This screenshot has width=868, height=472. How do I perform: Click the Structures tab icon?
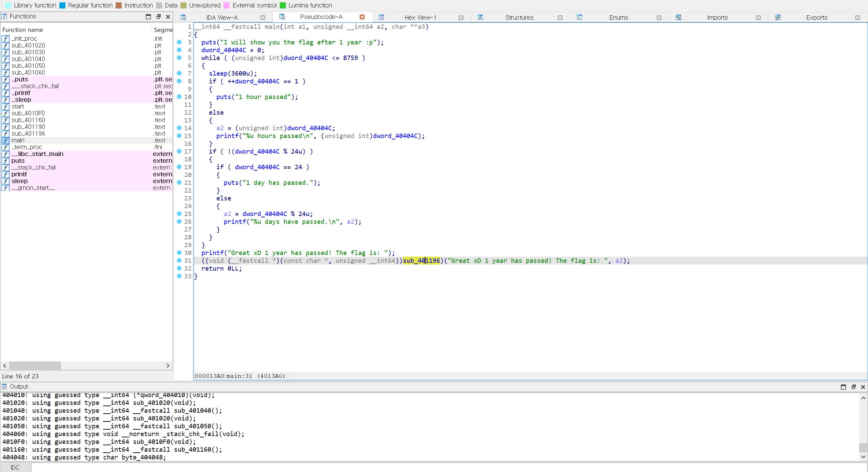point(480,17)
